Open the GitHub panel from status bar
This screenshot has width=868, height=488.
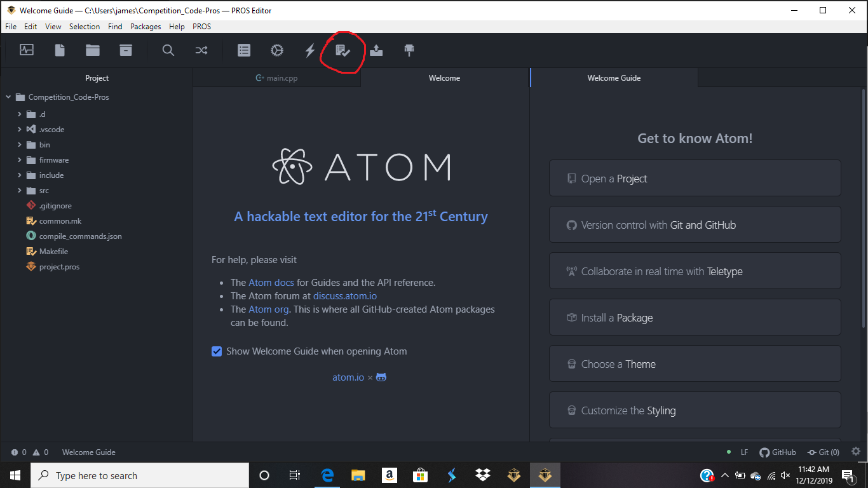pyautogui.click(x=778, y=452)
